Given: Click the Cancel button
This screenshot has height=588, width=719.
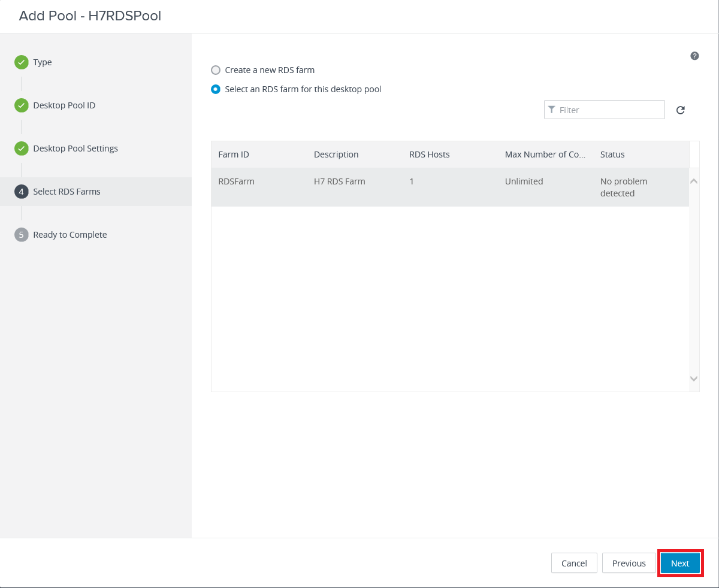Looking at the screenshot, I should (573, 563).
